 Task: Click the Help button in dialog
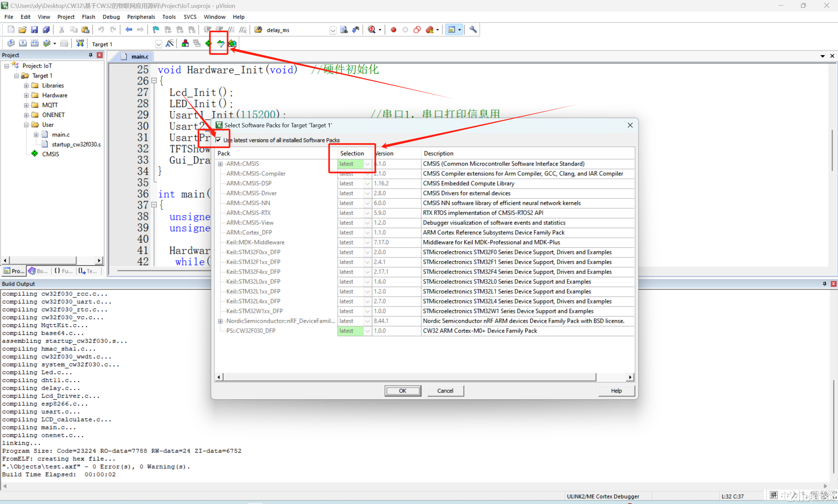click(x=616, y=390)
